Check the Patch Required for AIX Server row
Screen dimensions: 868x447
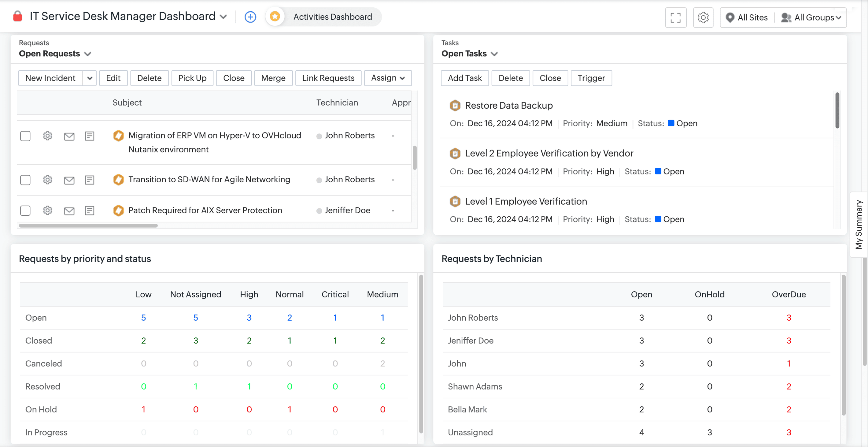point(25,210)
